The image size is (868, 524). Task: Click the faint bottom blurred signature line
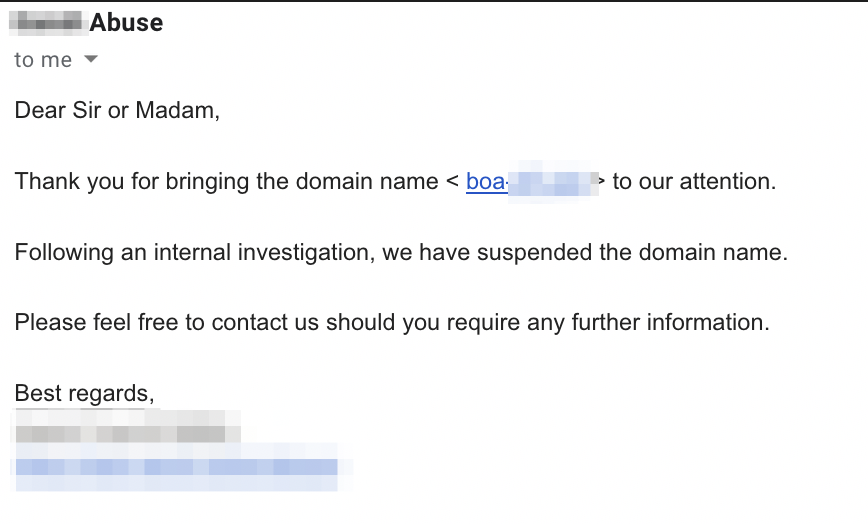pos(175,484)
